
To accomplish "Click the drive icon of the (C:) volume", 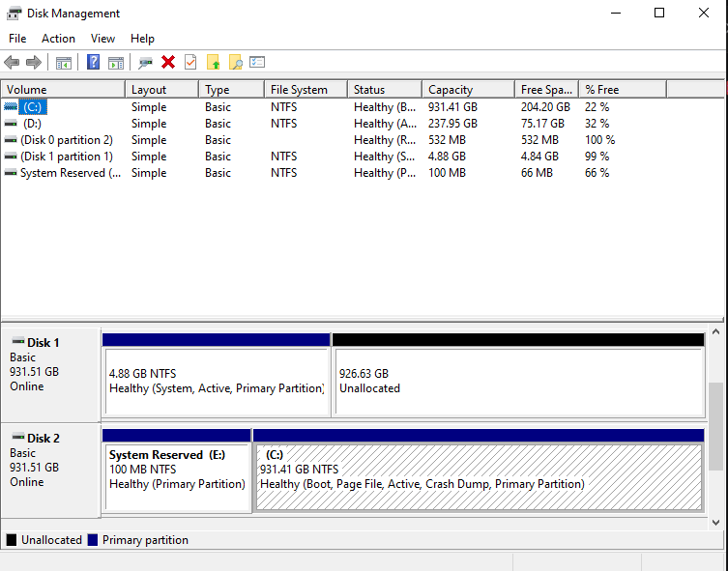I will (x=11, y=107).
